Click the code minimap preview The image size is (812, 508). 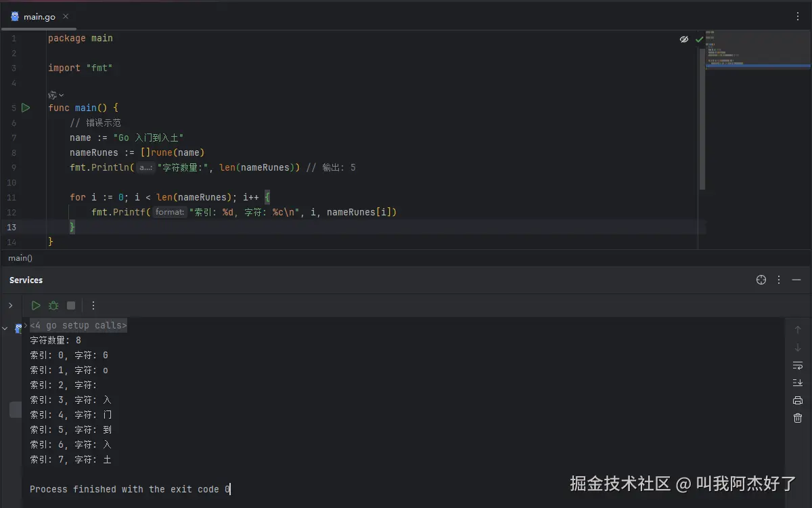click(x=758, y=51)
